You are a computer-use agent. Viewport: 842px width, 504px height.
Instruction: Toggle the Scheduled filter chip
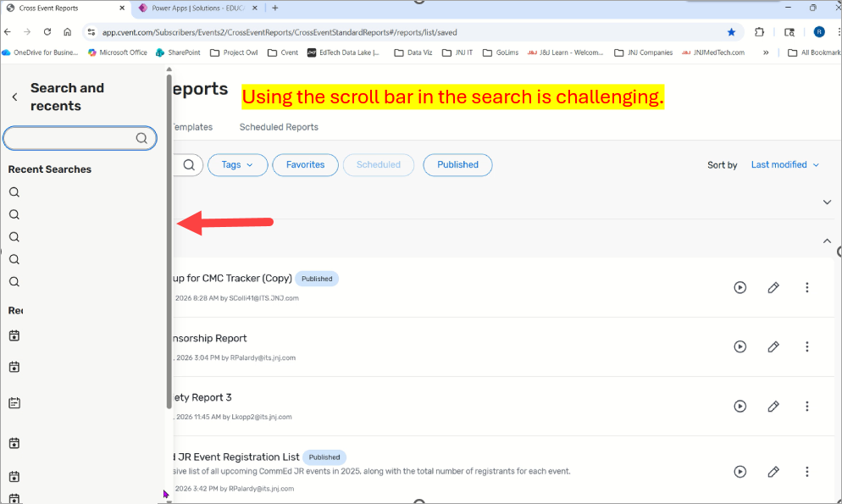coord(379,164)
